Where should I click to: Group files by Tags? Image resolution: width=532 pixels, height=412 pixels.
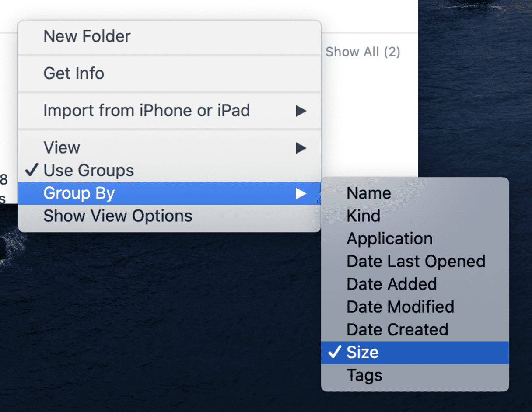364,375
